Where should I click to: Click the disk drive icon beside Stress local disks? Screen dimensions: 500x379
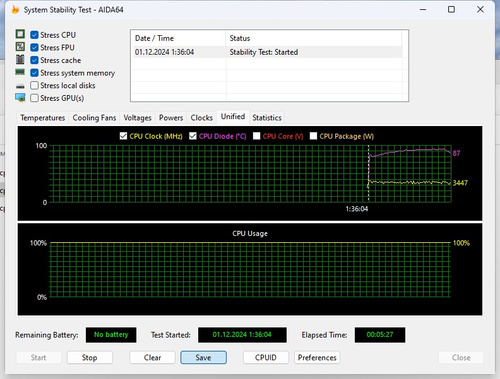coord(20,86)
